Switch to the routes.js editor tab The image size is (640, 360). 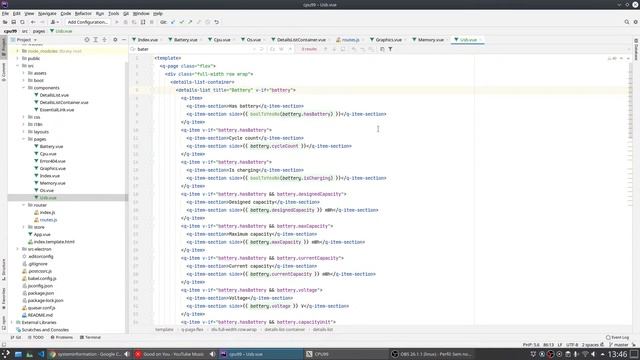(x=351, y=40)
